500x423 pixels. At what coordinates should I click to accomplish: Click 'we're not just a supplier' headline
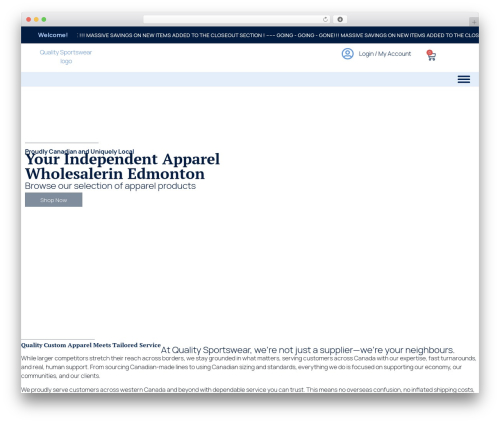point(307,350)
